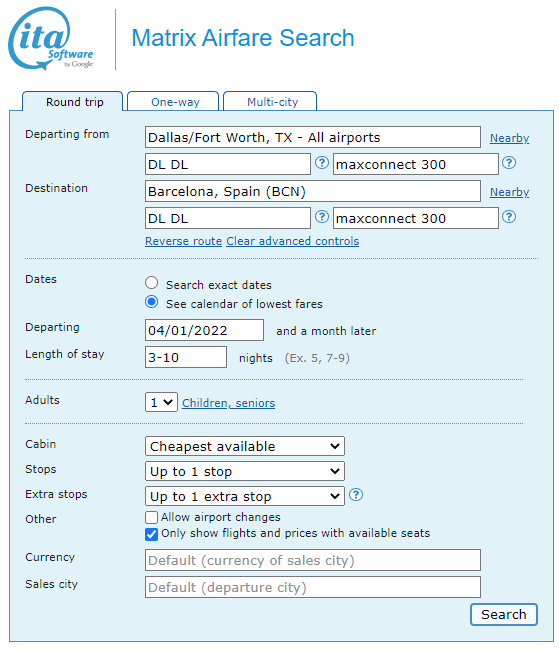Uncheck Only show flights with available seats
The image size is (559, 650).
[151, 534]
